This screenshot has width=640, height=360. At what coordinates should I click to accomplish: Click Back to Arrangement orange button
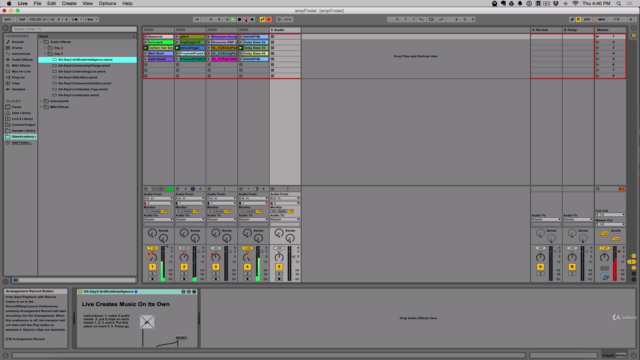[622, 189]
